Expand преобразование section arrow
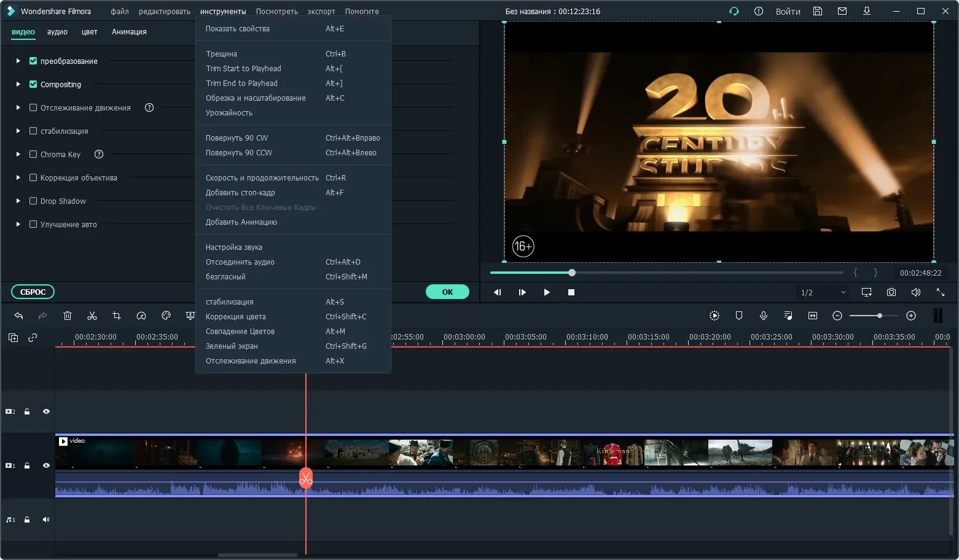Screen dimensions: 959x560 click(x=18, y=61)
